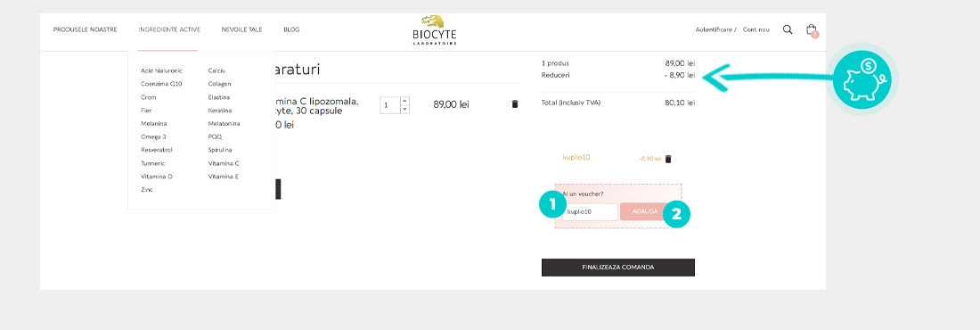
Task: Decrease product quantity with down arrow
Action: coord(405,110)
